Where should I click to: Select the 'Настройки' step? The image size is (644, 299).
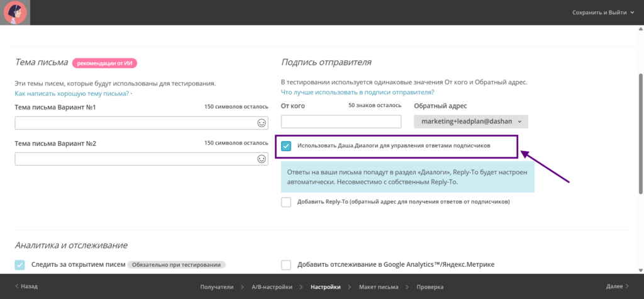tap(326, 286)
